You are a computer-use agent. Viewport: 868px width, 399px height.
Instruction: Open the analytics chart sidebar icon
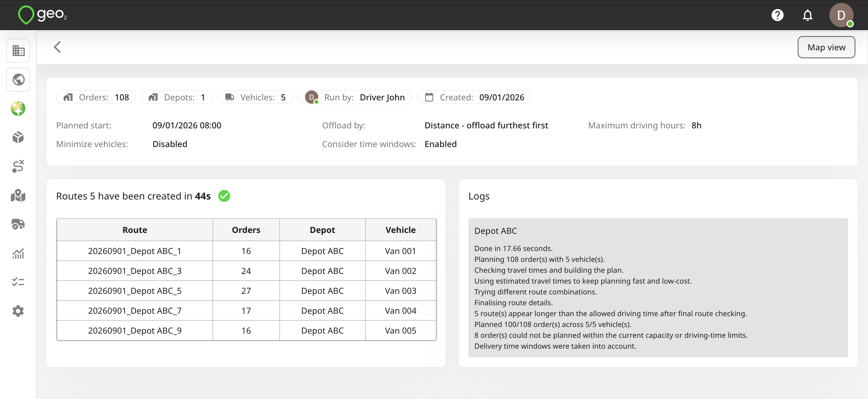click(x=18, y=253)
